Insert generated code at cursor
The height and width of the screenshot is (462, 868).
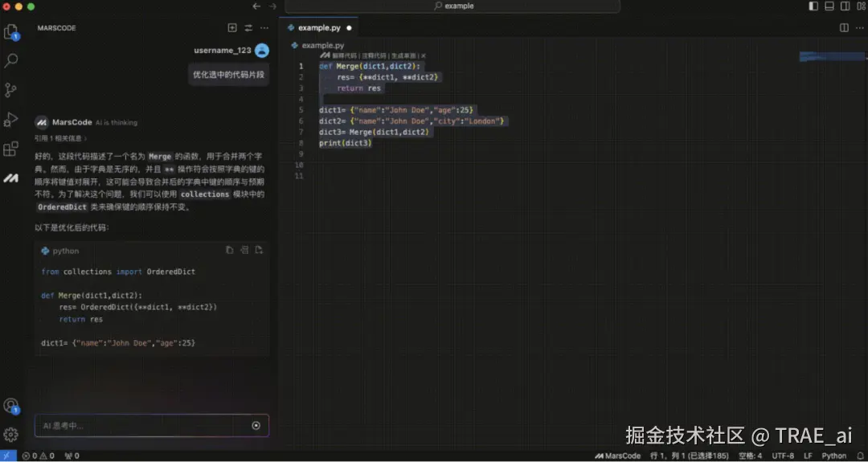point(244,250)
